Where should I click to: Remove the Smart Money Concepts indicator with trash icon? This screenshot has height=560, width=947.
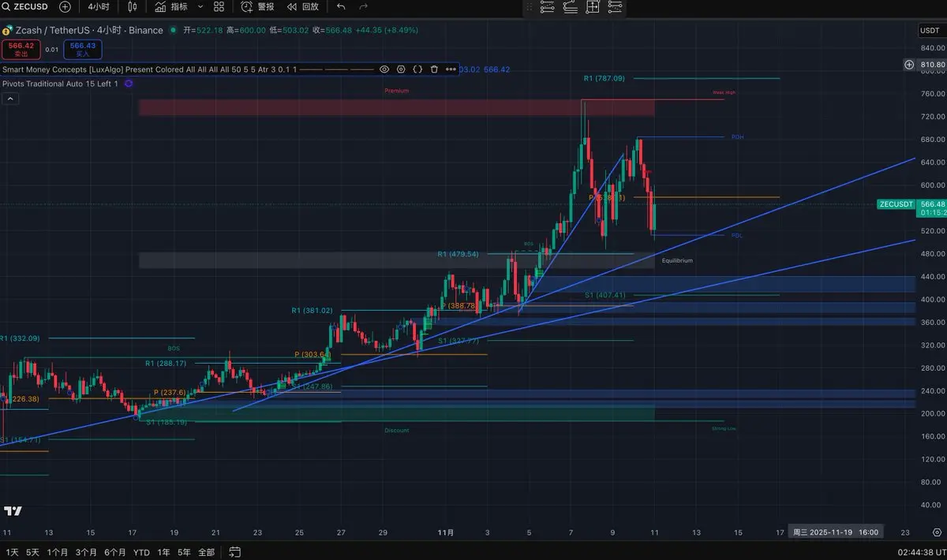(x=434, y=69)
